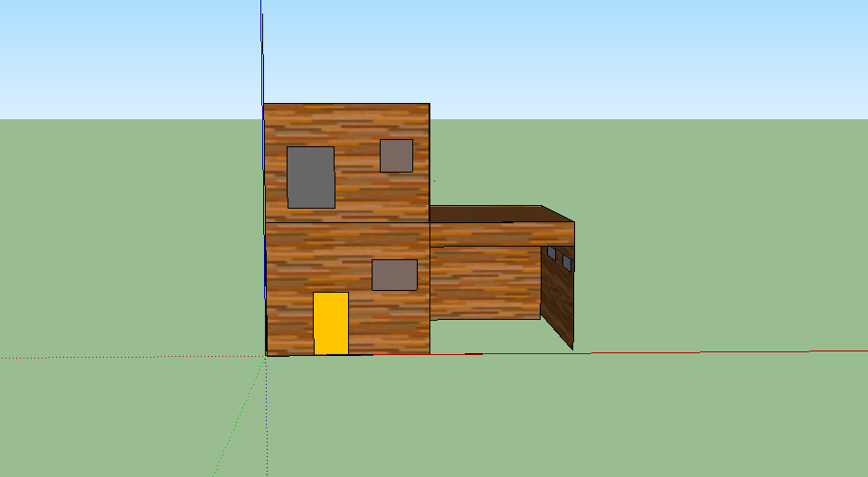Pick the gray ground-floor window
Viewport: 868px width, 477px height.
[394, 275]
